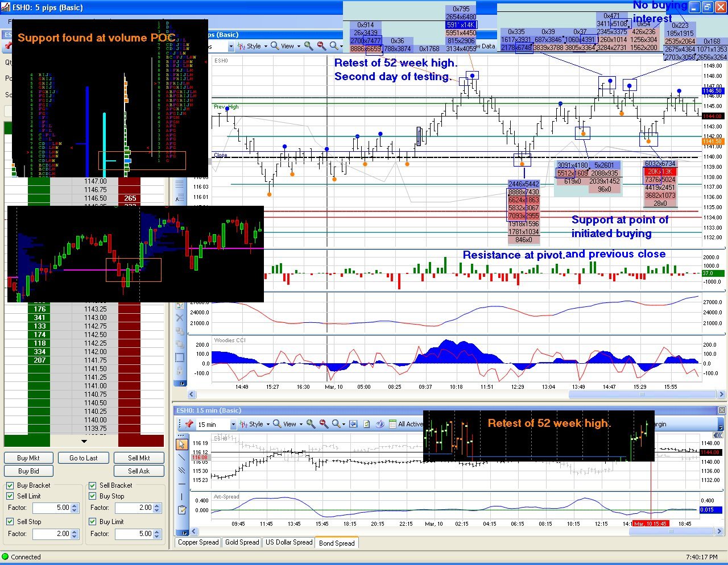Toggle the Sell Stop checkbox

(10, 521)
